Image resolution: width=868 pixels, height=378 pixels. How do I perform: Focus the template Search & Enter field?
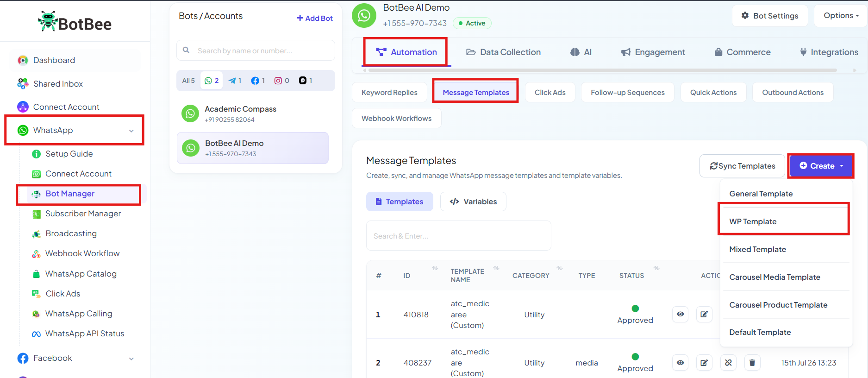tap(458, 236)
